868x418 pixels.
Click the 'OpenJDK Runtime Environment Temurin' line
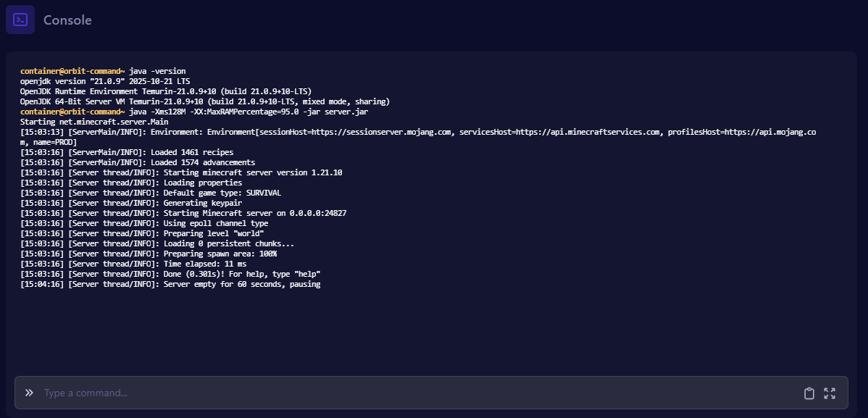166,91
